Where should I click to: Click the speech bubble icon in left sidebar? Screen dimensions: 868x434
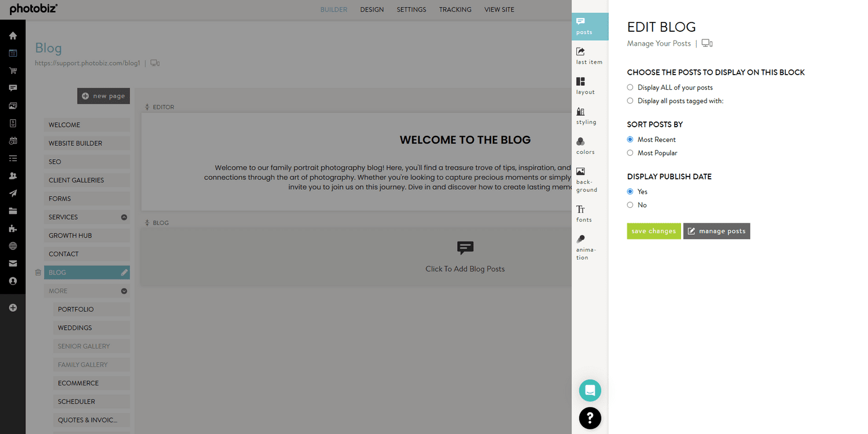click(x=13, y=88)
